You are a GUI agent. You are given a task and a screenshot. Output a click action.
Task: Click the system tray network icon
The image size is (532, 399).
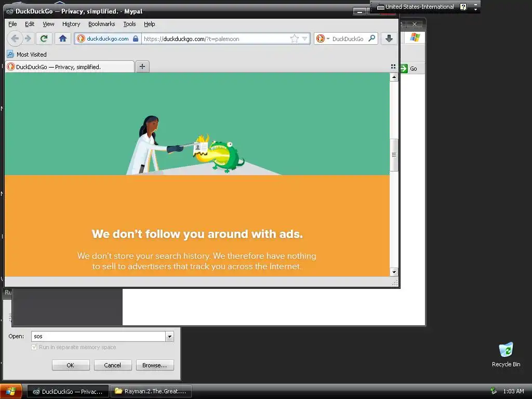pyautogui.click(x=494, y=391)
